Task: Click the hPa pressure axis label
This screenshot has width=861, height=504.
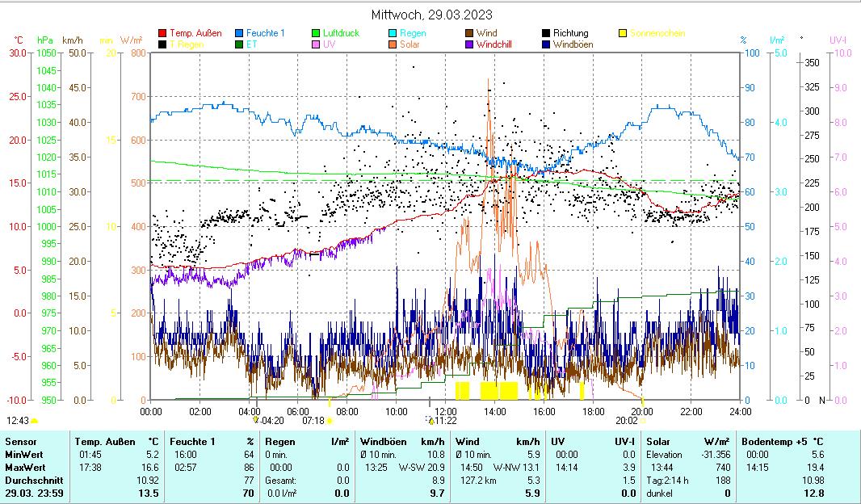Action: [x=44, y=40]
